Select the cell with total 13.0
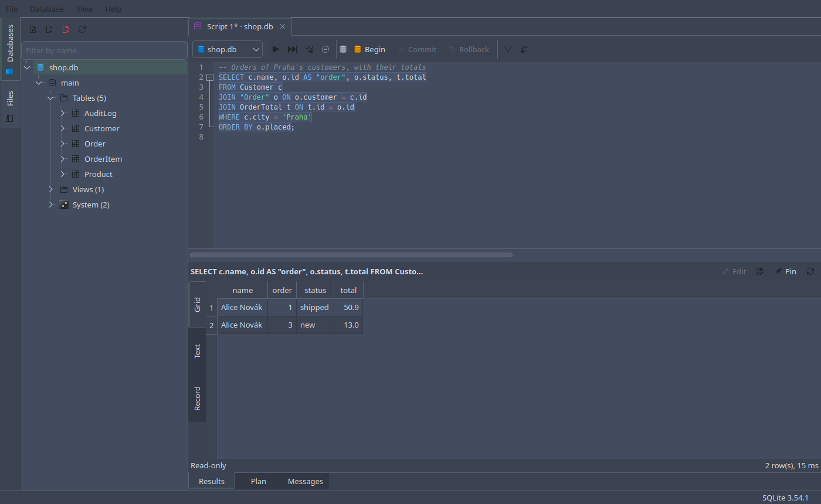 click(x=348, y=325)
